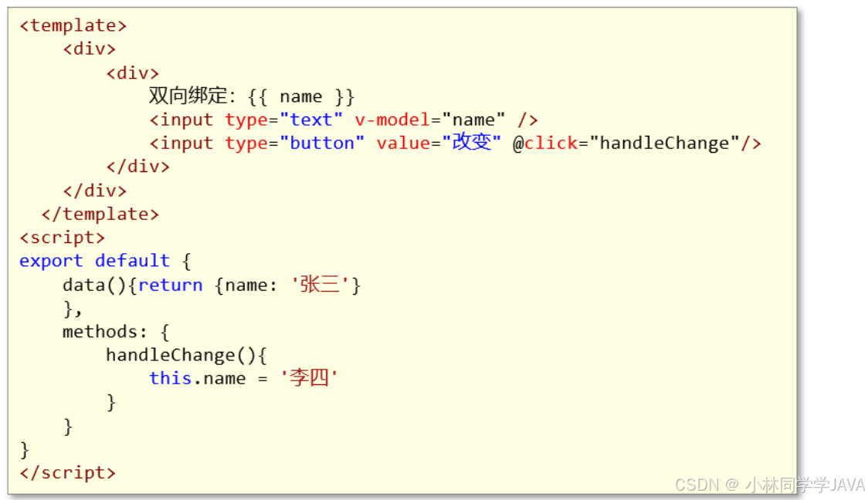Select the blue "改变" string
This screenshot has height=500, width=868.
pos(472,142)
